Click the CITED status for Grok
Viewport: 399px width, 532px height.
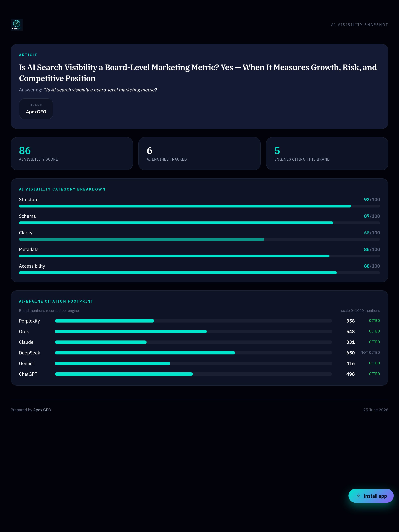pos(374,331)
